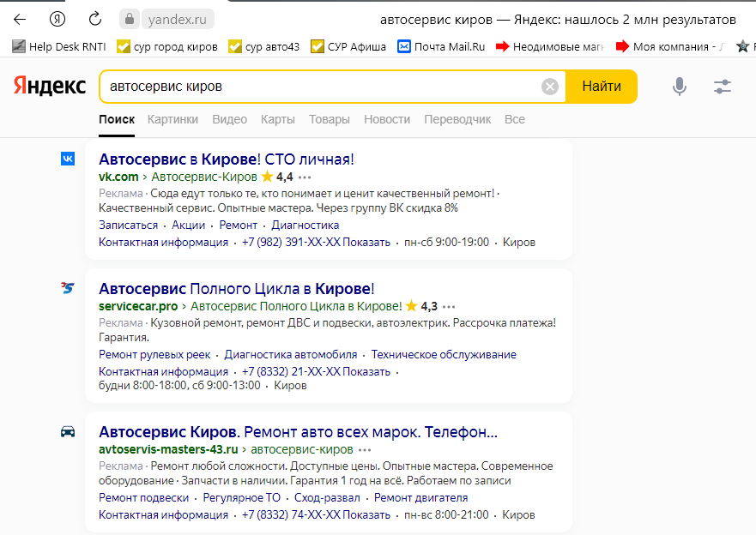Viewport: 756px width, 535px height.
Task: Switch to the Видео tab
Action: 229,119
